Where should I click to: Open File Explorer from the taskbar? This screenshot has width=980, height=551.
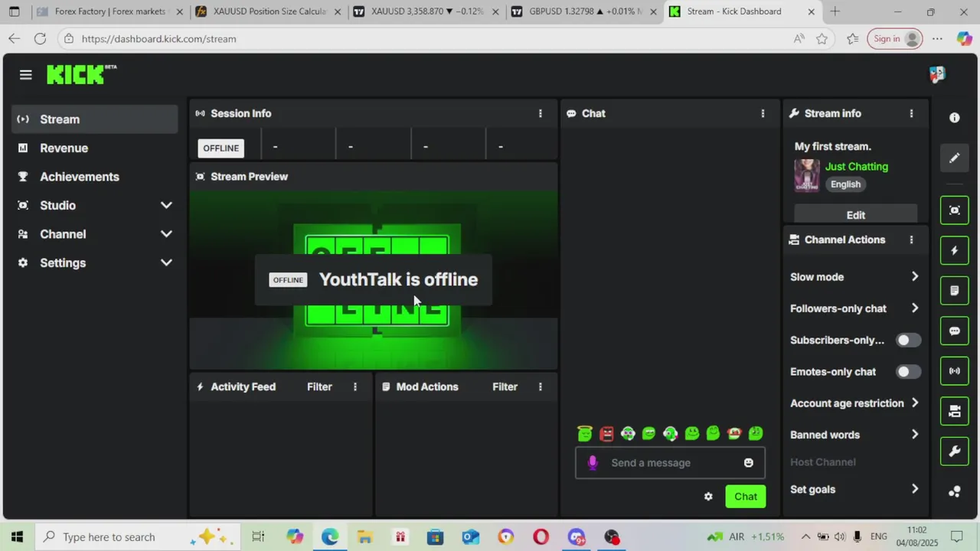point(365,536)
